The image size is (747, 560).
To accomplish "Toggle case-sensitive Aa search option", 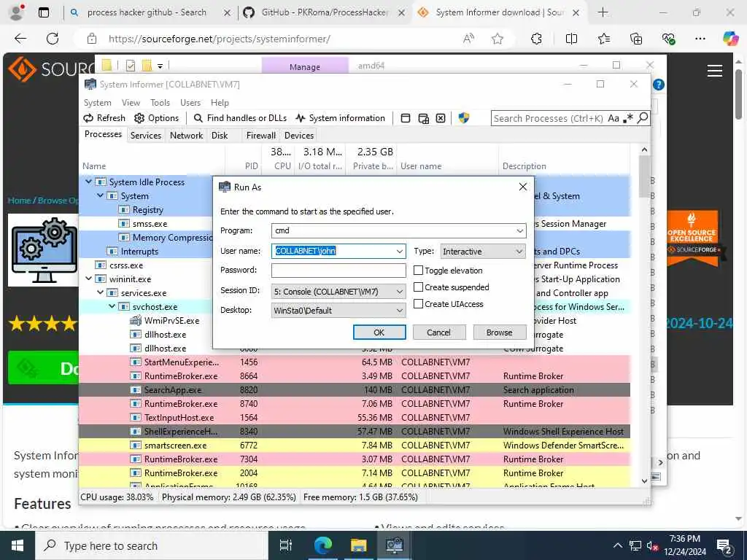I will pos(614,118).
